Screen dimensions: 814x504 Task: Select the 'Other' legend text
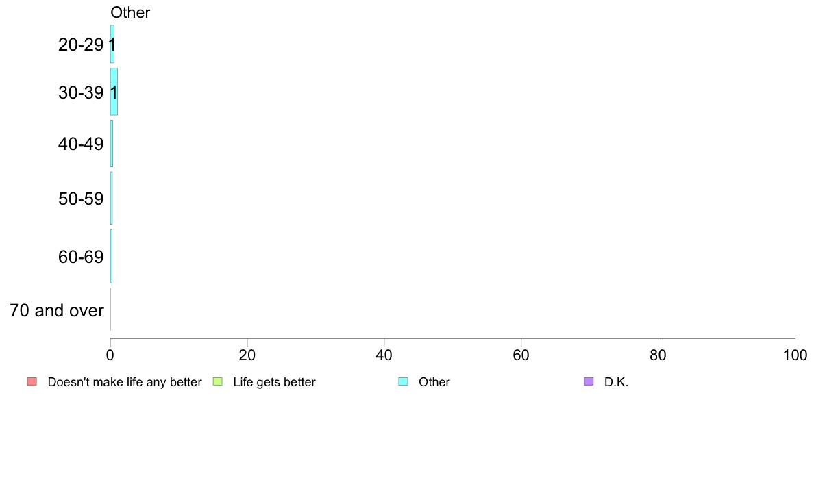434,382
